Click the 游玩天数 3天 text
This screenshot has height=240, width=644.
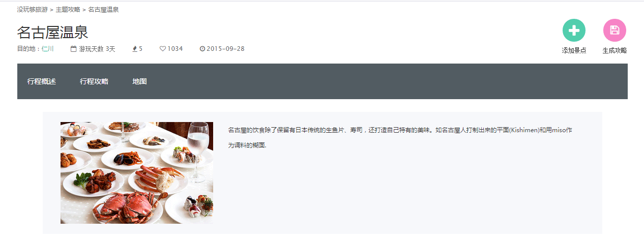[x=97, y=49]
